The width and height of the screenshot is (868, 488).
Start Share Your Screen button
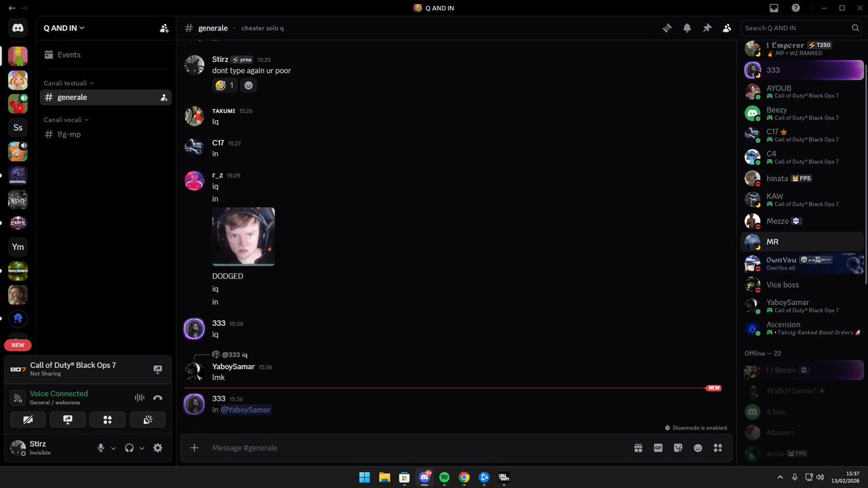click(68, 419)
